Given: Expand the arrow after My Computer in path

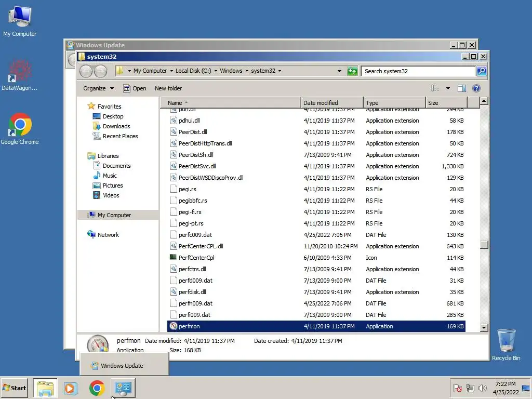Looking at the screenshot, I should pos(171,71).
